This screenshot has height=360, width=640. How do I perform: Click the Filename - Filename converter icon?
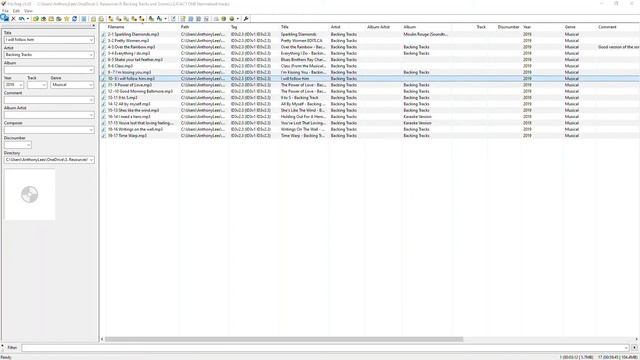click(x=126, y=19)
